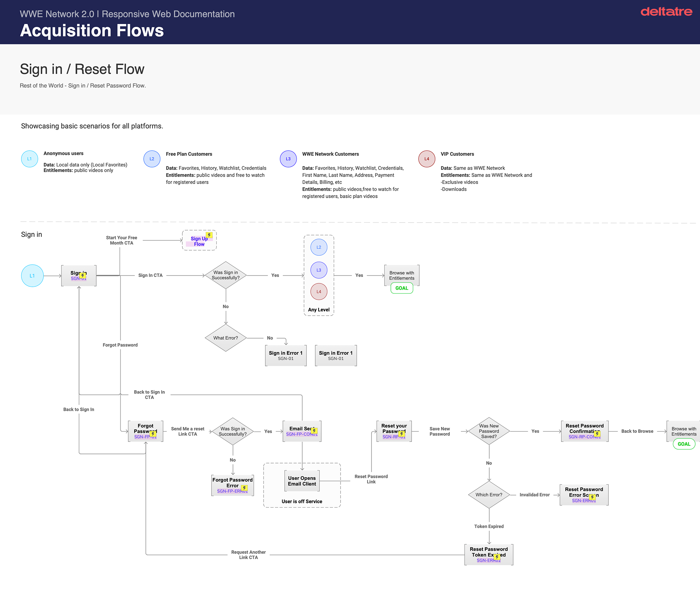Screen dimensions: 700x590
Task: Click the forgot-password 'Was Sign in Successfully?' diamond
Action: click(233, 432)
